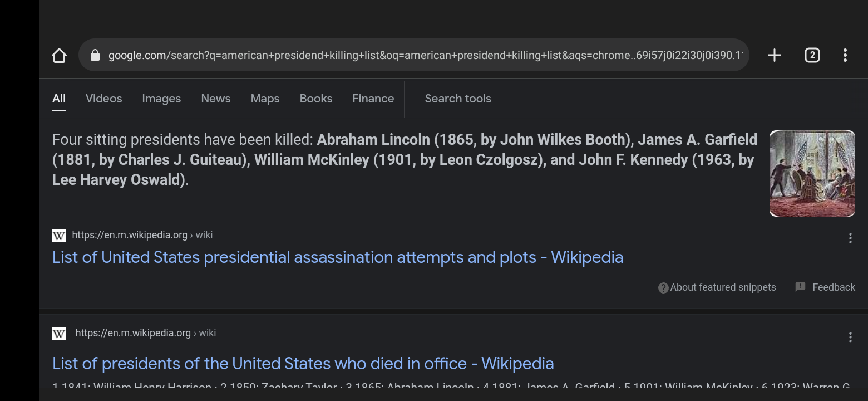Open options for the featured snippet result
Viewport: 868px width, 401px height.
(x=850, y=238)
